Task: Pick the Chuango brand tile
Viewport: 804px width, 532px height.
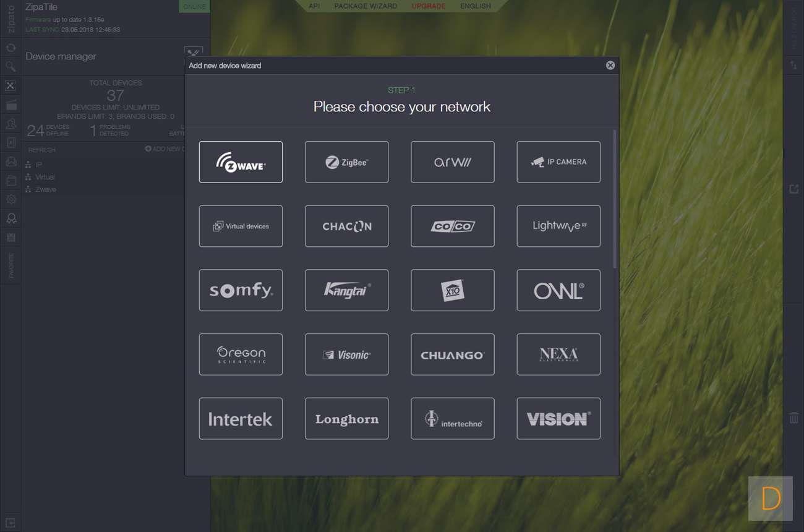Action: pos(453,354)
